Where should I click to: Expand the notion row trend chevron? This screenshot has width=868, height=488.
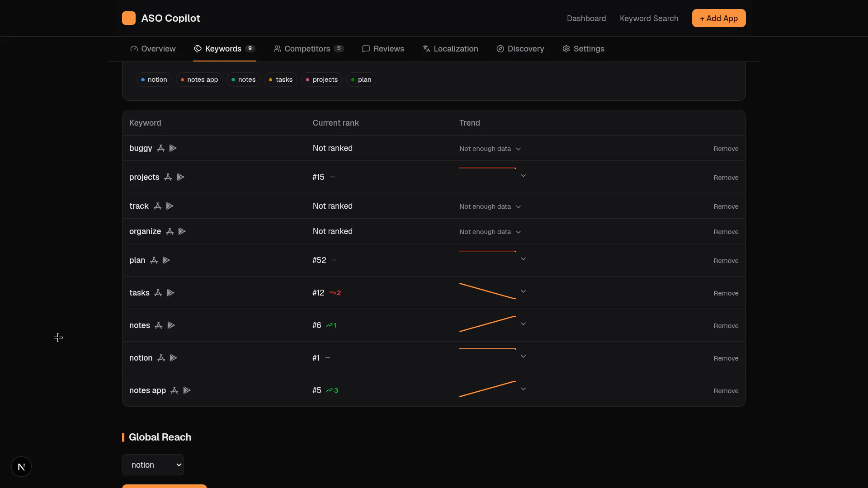(523, 357)
